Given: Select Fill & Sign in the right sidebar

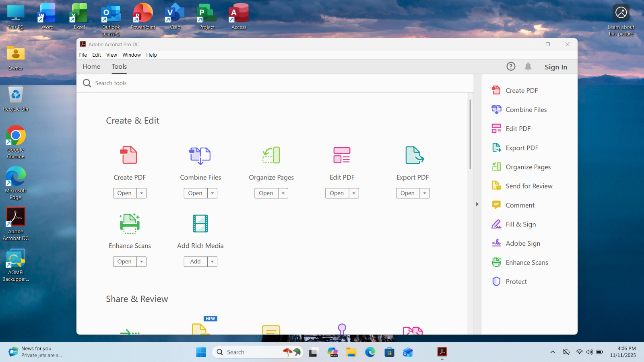Looking at the screenshot, I should pos(514,224).
